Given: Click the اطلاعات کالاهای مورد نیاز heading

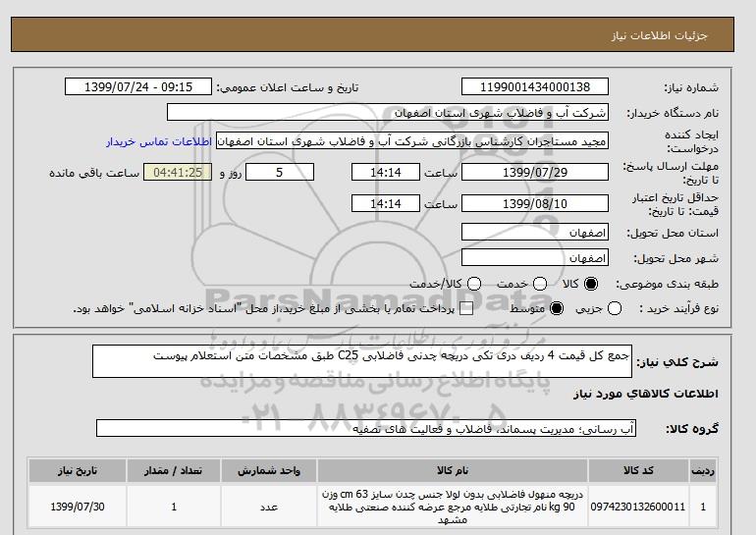Looking at the screenshot, I should point(646,394).
